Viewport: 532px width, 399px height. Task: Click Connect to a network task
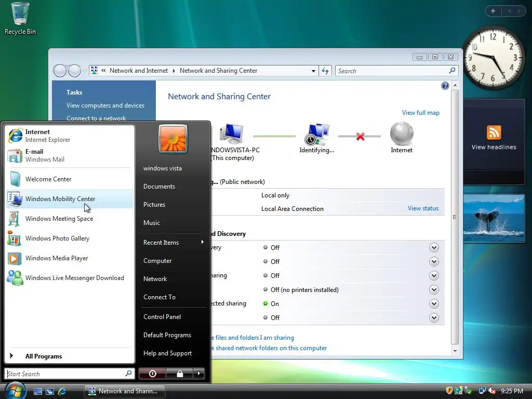(x=96, y=118)
